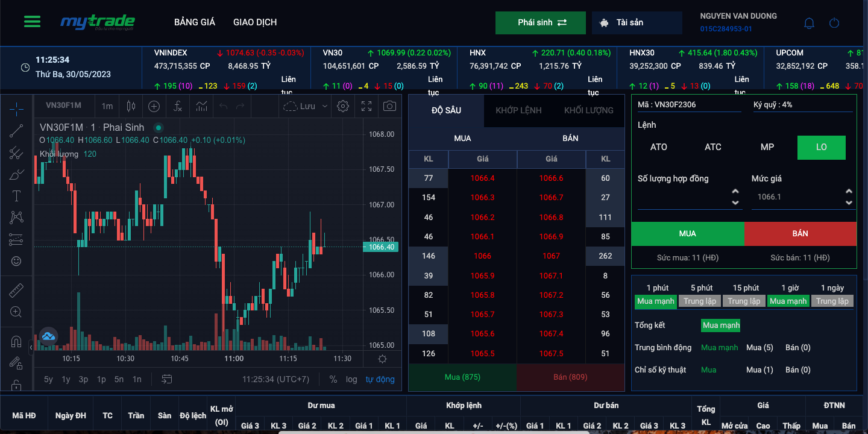The image size is (868, 434).
Task: Select the trend line drawing tool
Action: [16, 130]
